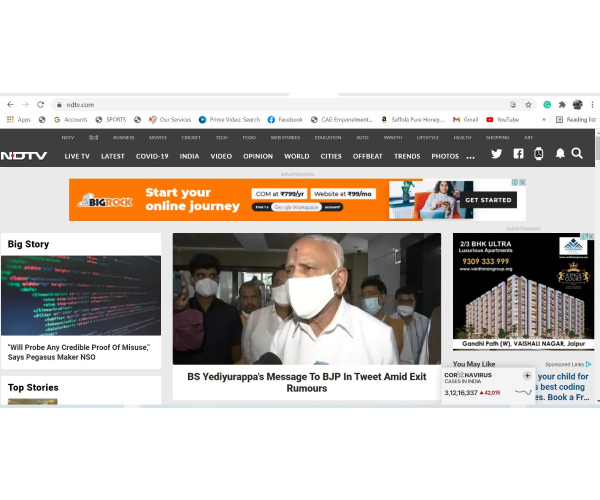The image size is (600, 500).
Task: Open the BS Yediyurappa headline link
Action: [306, 382]
